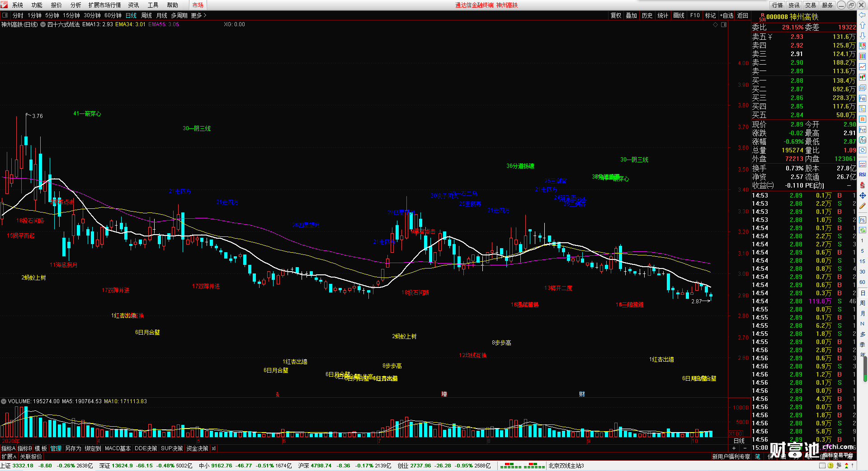Open the 复权 adjustment dropdown

(616, 15)
